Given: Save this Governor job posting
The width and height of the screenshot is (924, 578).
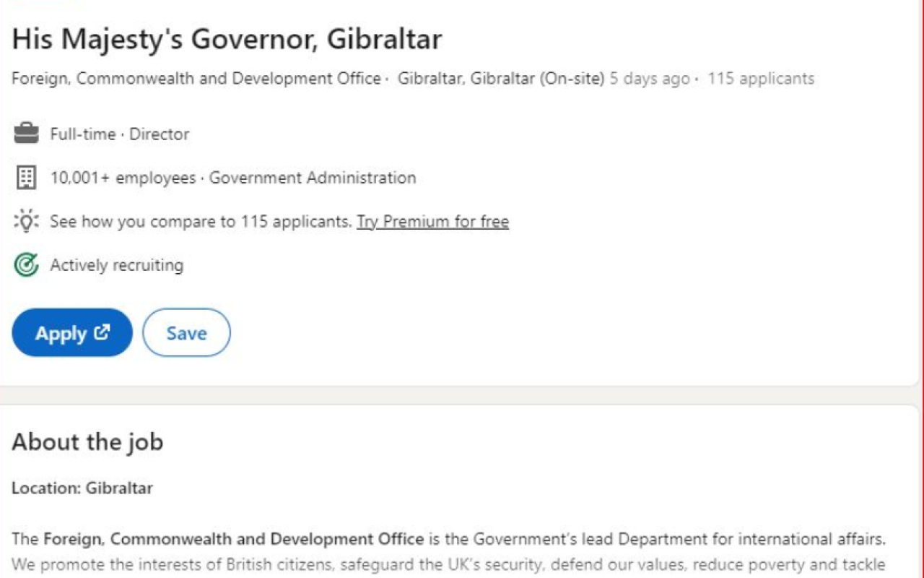Looking at the screenshot, I should click(x=187, y=332).
